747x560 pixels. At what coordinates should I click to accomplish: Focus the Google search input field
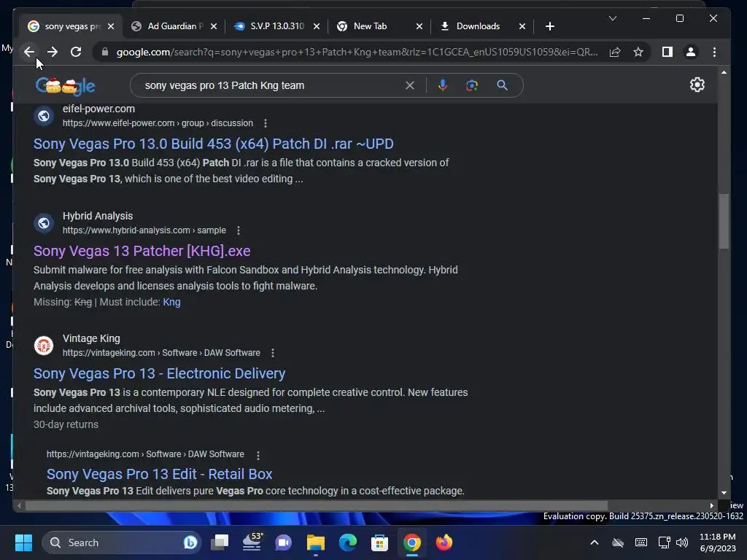pyautogui.click(x=271, y=86)
